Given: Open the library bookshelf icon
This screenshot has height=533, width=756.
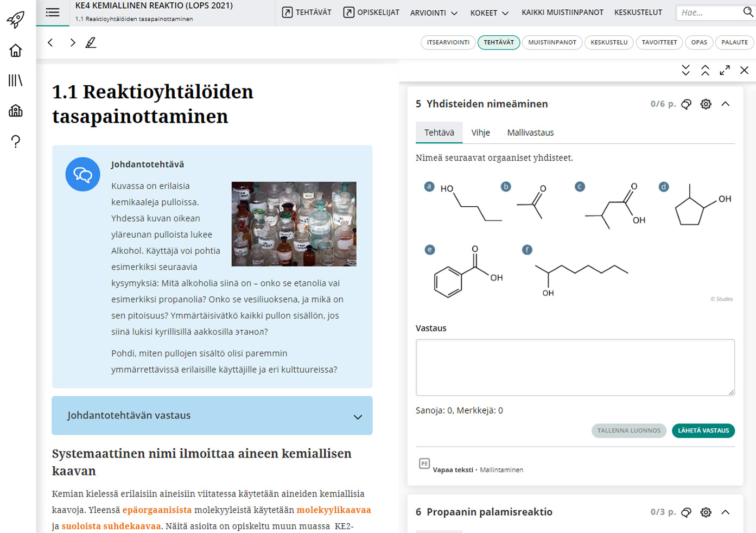Looking at the screenshot, I should click(x=16, y=80).
